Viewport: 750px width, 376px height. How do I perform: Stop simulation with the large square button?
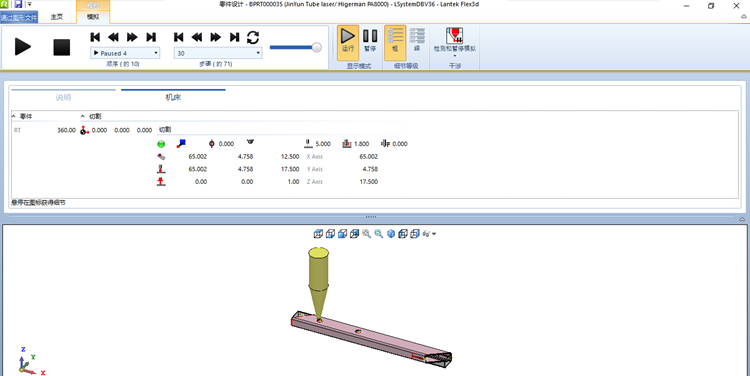click(61, 47)
